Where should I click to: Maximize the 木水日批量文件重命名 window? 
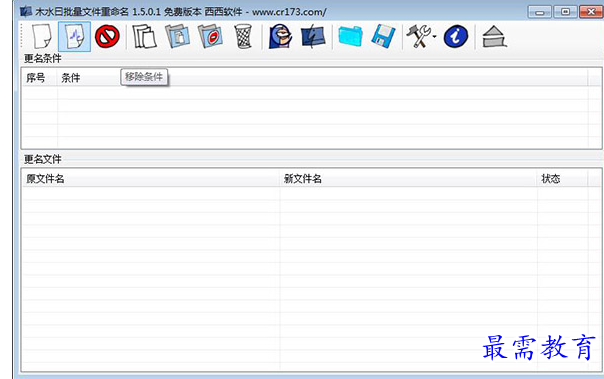[565, 12]
